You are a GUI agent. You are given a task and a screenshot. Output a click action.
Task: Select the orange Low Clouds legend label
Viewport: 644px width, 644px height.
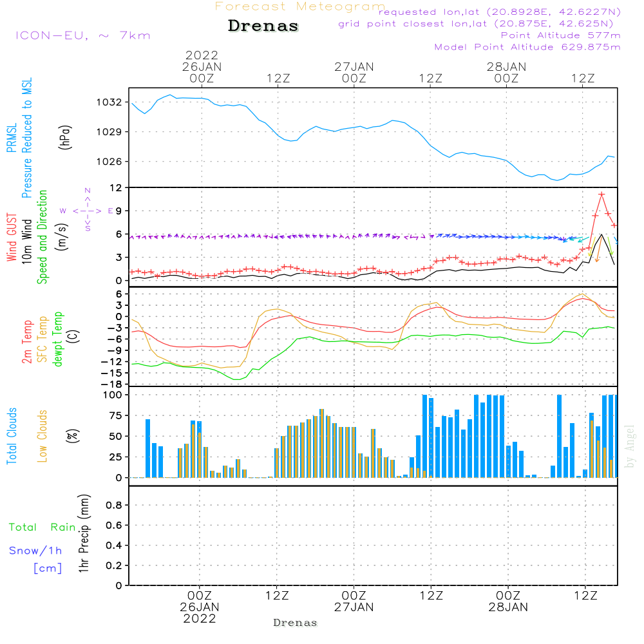point(43,435)
